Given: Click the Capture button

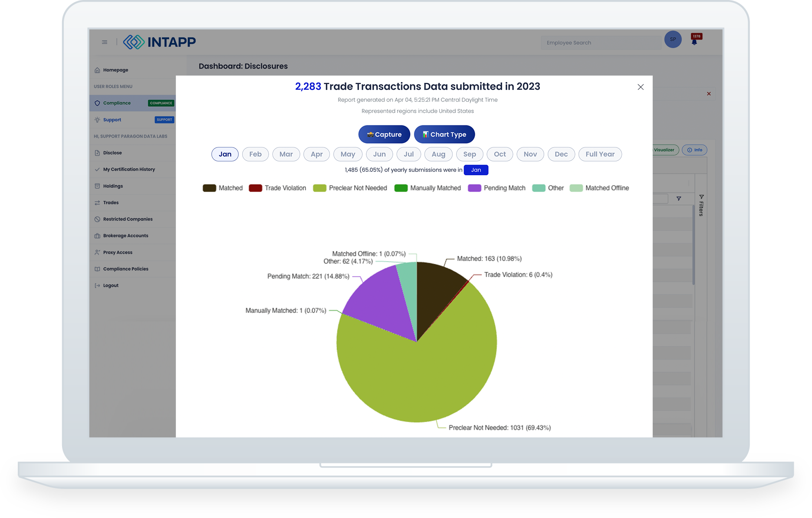Looking at the screenshot, I should click(384, 134).
